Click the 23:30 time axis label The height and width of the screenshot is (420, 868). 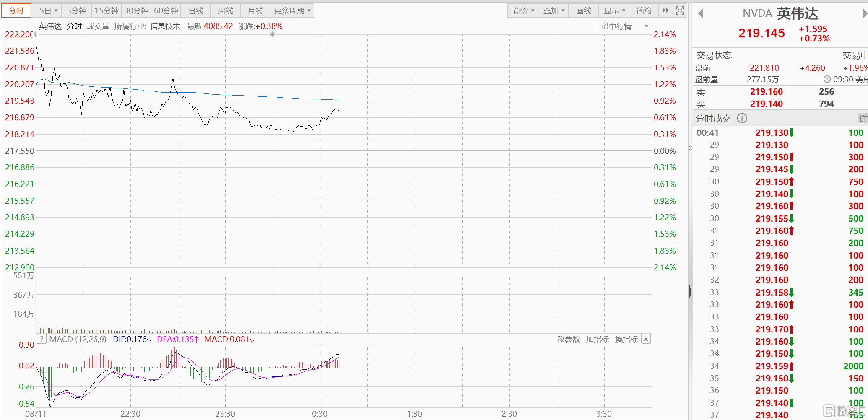tap(225, 414)
